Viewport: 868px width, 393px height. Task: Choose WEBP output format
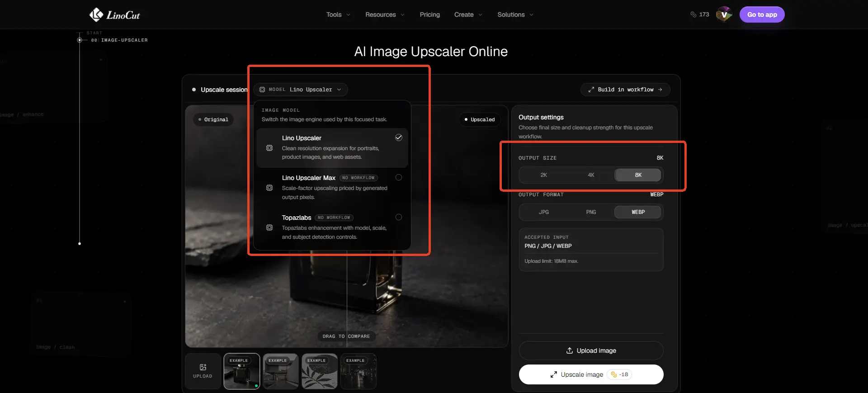[638, 212]
